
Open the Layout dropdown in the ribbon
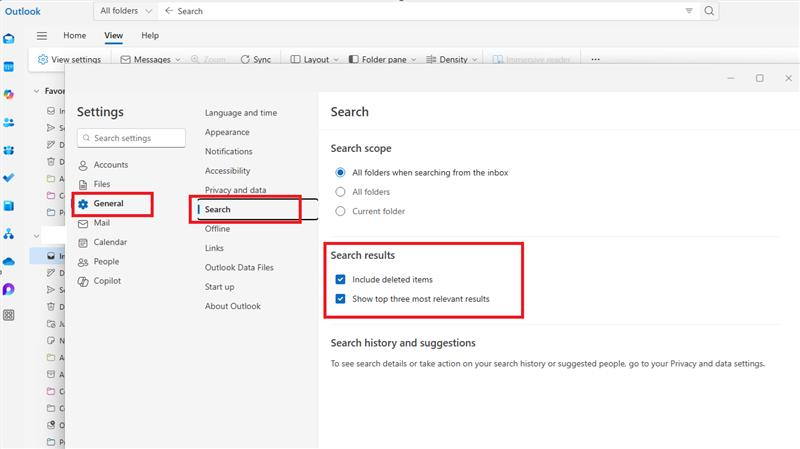coord(314,60)
